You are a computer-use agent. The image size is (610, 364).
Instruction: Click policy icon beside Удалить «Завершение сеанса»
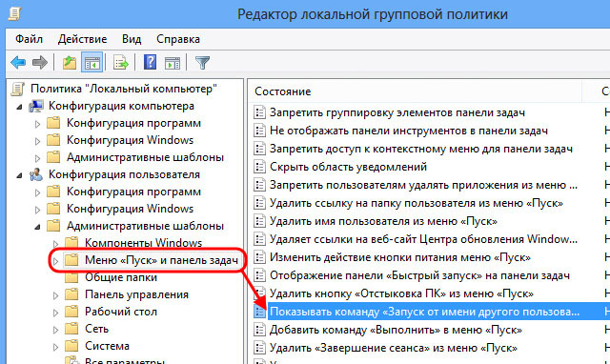[259, 348]
